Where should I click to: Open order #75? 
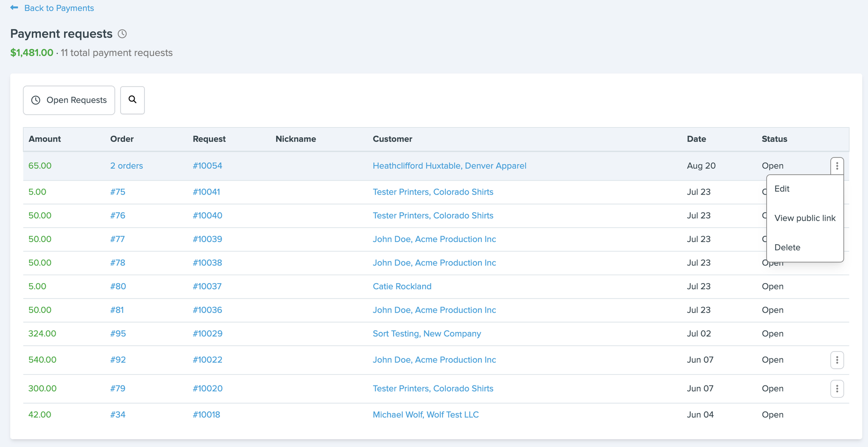pos(118,192)
